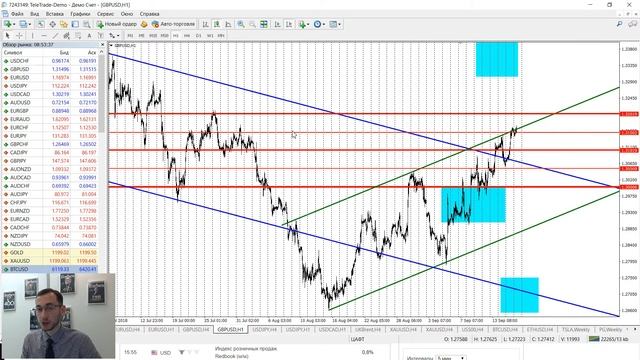Open the GBPUSD,H1 chart title triangle
Image resolution: width=640 pixels, height=360 pixels.
(x=111, y=45)
